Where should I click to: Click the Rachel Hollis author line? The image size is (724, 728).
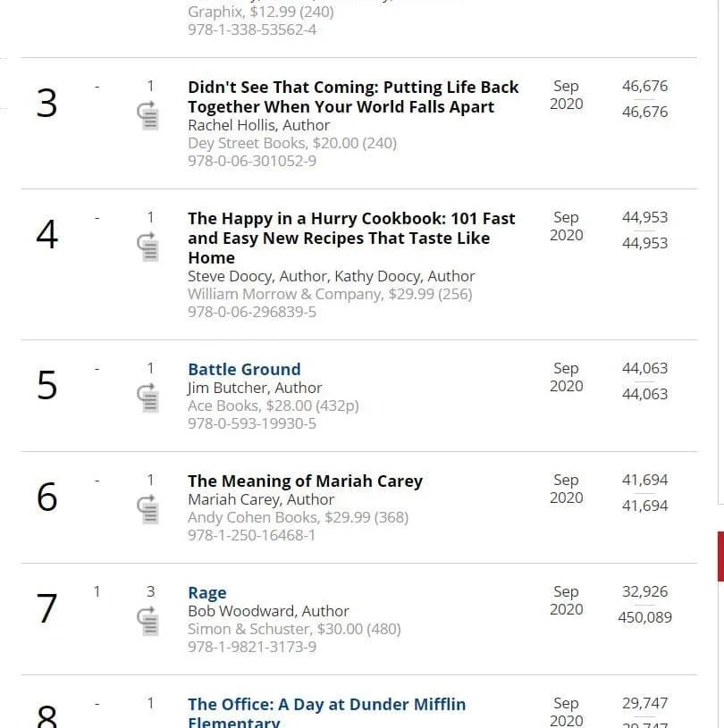tap(258, 125)
